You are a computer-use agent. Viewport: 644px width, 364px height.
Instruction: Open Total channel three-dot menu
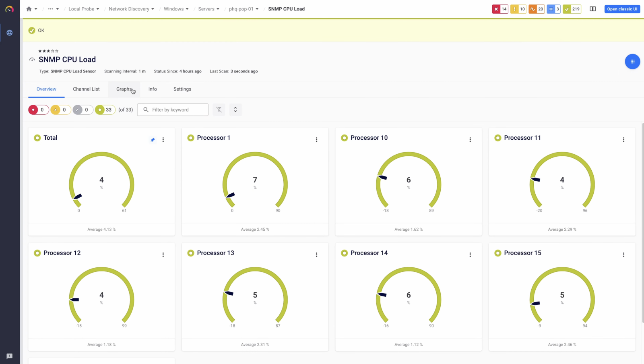(x=163, y=140)
